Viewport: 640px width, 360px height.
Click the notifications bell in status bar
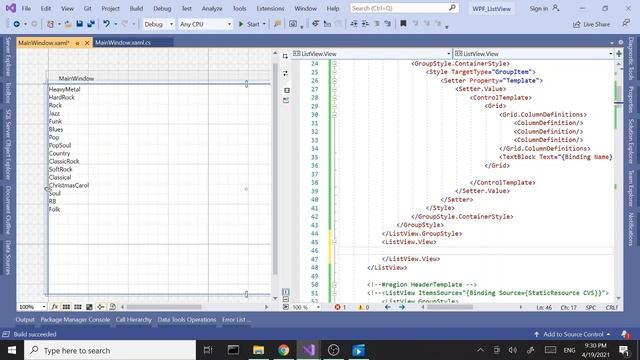point(626,334)
